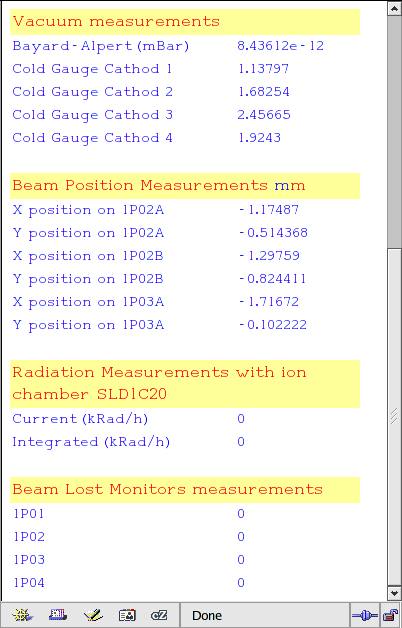Click the X position on 1P02A label
Image resolution: width=402 pixels, height=628 pixels.
[88, 210]
